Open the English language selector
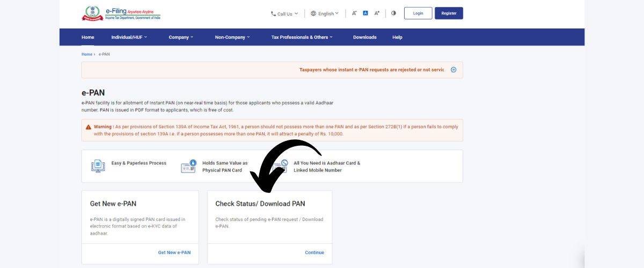Image resolution: width=644 pixels, height=268 pixels. 325,14
